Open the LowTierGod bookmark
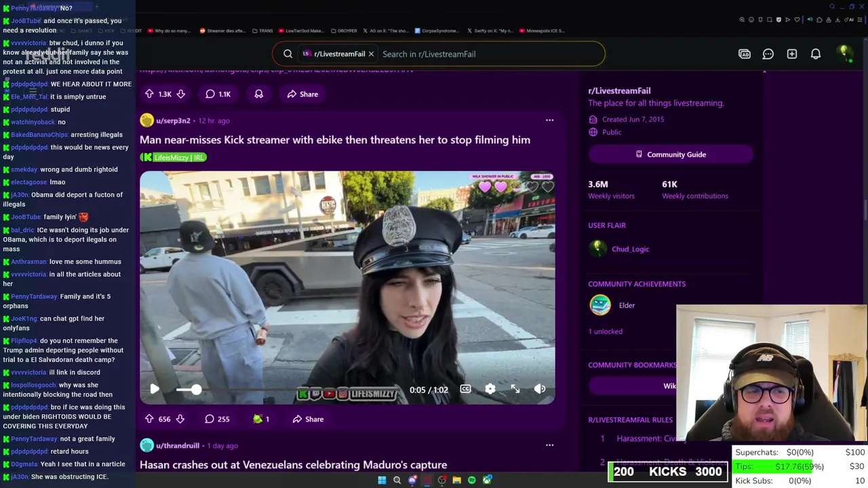The width and height of the screenshot is (868, 488). (x=301, y=30)
